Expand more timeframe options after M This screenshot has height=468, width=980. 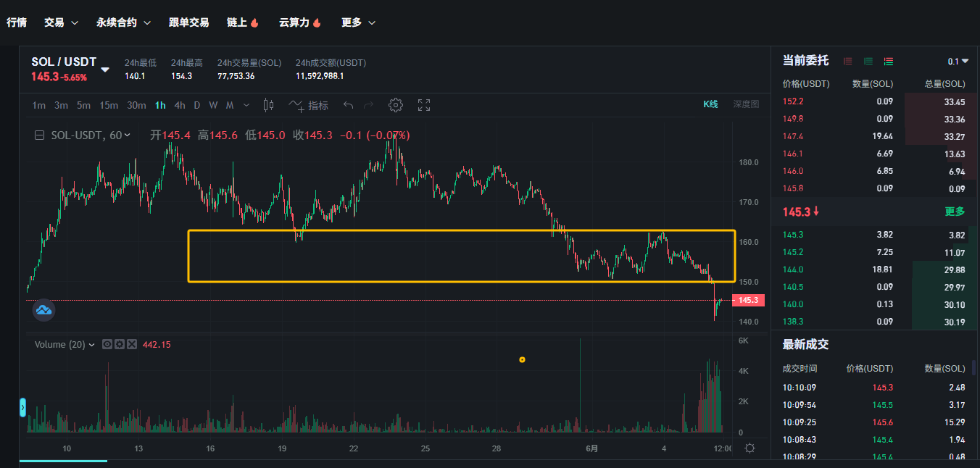(246, 105)
